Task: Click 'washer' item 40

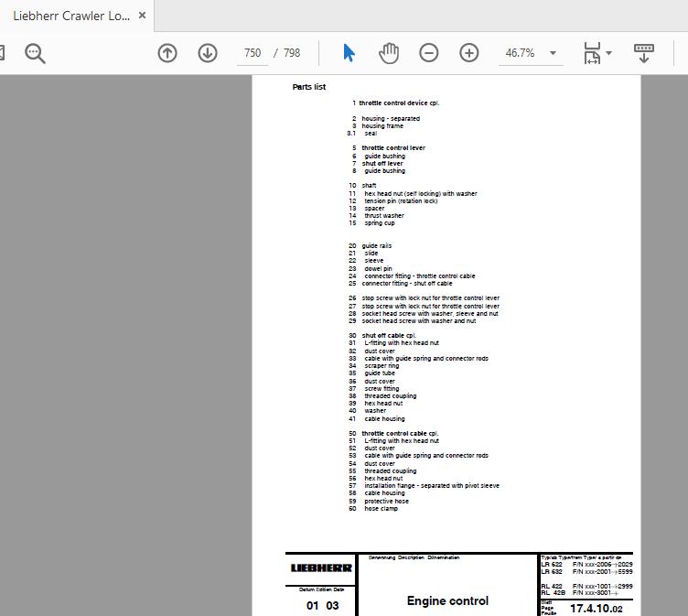Action: [x=375, y=411]
